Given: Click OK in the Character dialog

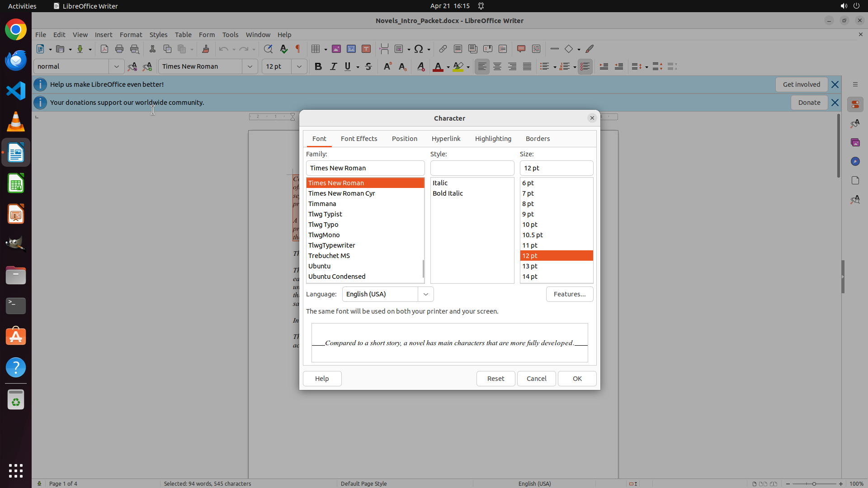Looking at the screenshot, I should point(577,379).
